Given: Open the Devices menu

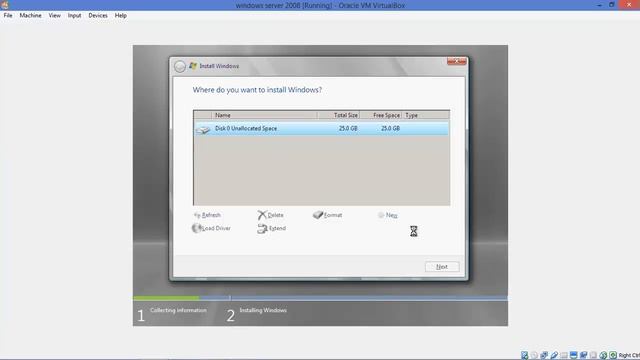Looking at the screenshot, I should 98,16.
